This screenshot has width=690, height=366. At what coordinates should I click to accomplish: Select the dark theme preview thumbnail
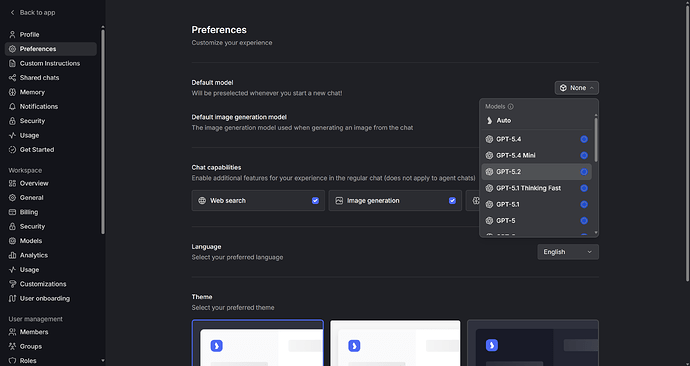click(x=533, y=343)
